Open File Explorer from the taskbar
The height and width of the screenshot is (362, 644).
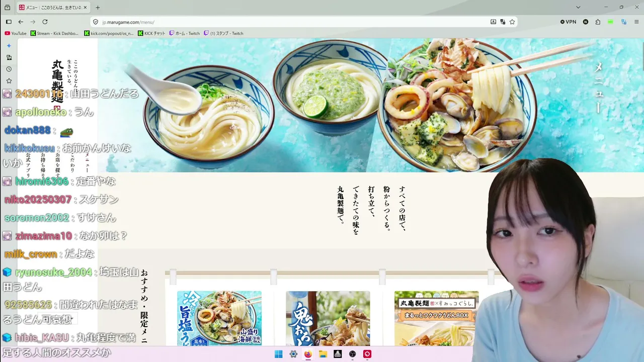tap(323, 354)
